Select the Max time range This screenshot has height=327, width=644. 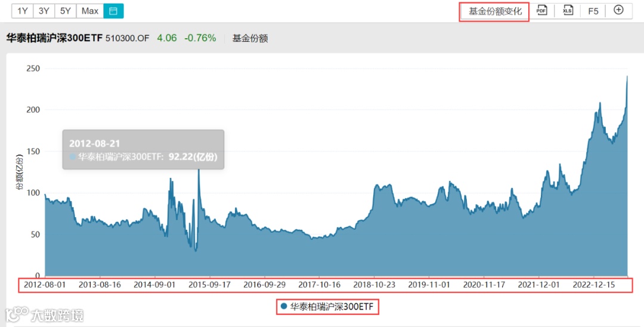[90, 11]
